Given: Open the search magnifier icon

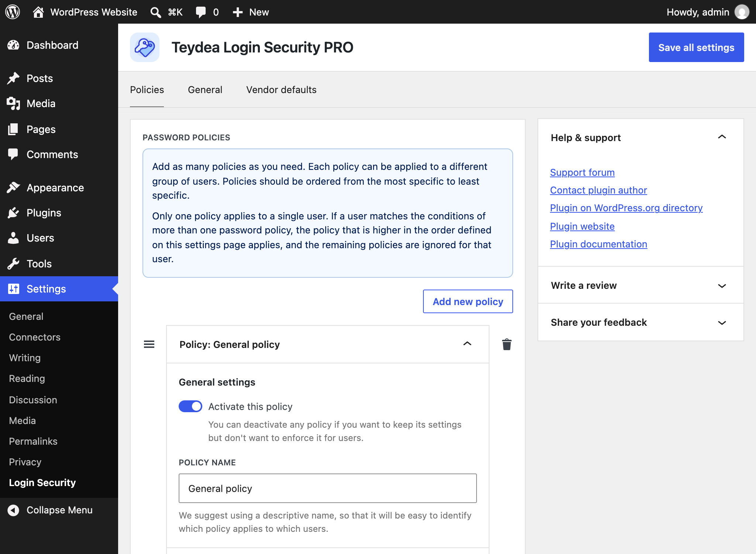Looking at the screenshot, I should tap(156, 12).
